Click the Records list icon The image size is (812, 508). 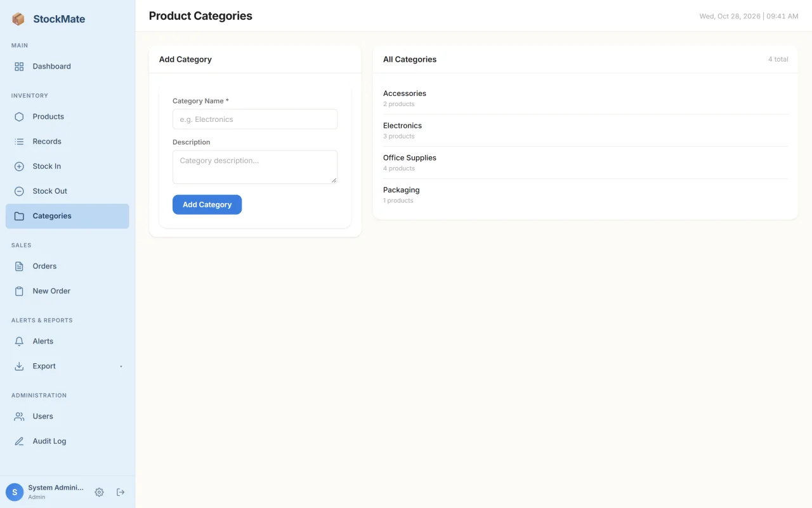pos(19,142)
